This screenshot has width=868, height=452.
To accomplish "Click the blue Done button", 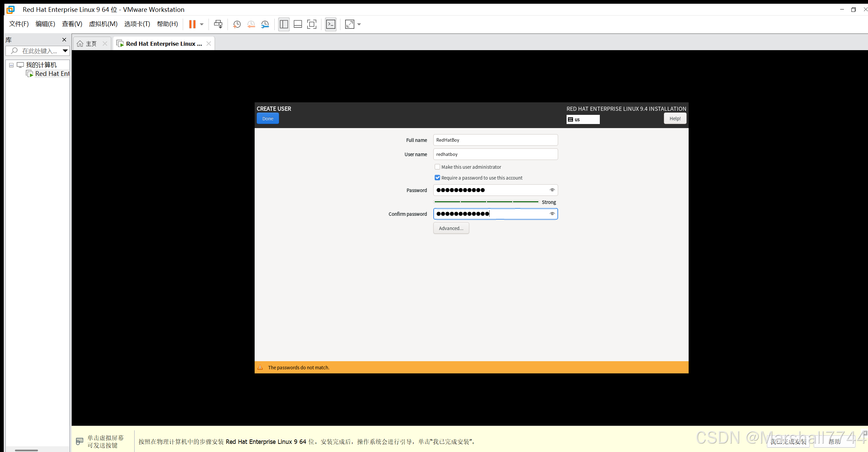I will 268,119.
